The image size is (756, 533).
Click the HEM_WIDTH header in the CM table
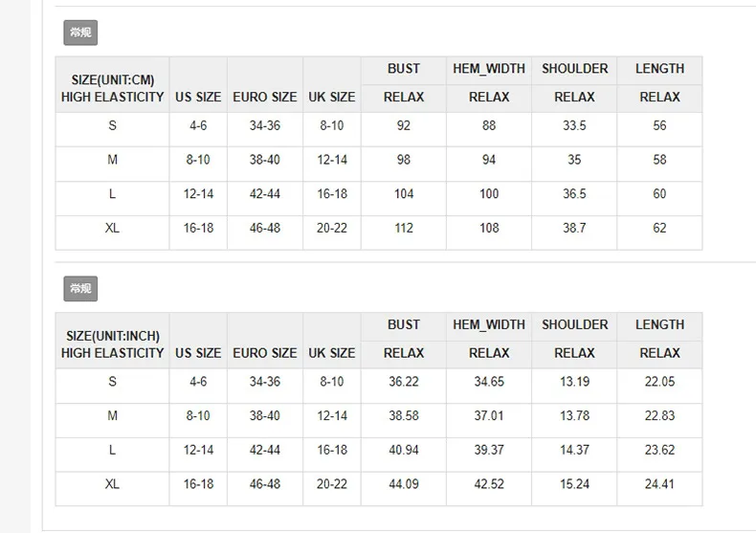488,69
